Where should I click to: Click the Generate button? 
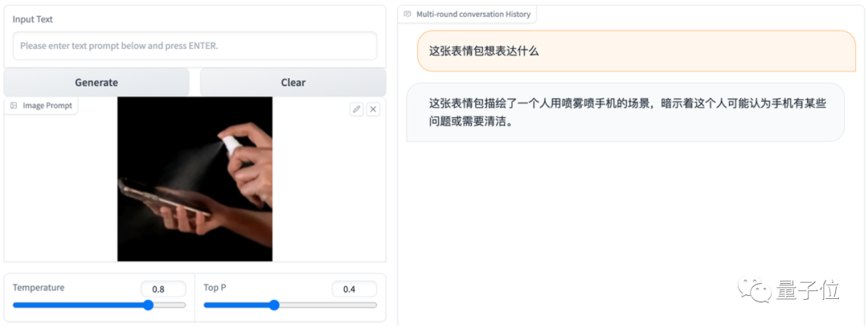96,83
